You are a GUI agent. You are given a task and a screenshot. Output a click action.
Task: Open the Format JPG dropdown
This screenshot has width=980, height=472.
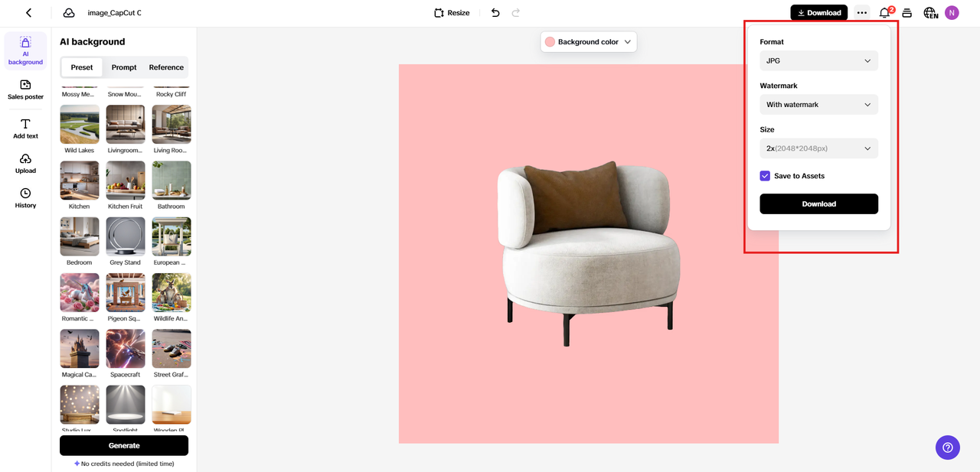(x=818, y=60)
